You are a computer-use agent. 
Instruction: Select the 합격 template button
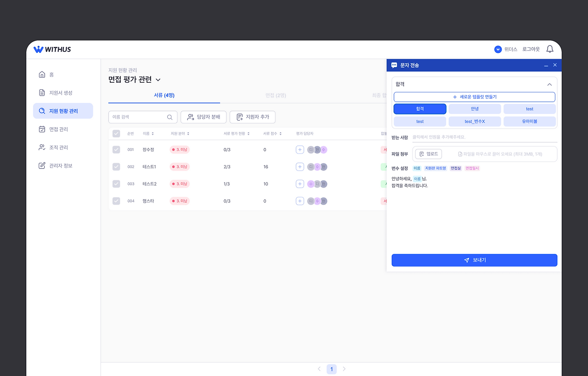click(420, 109)
